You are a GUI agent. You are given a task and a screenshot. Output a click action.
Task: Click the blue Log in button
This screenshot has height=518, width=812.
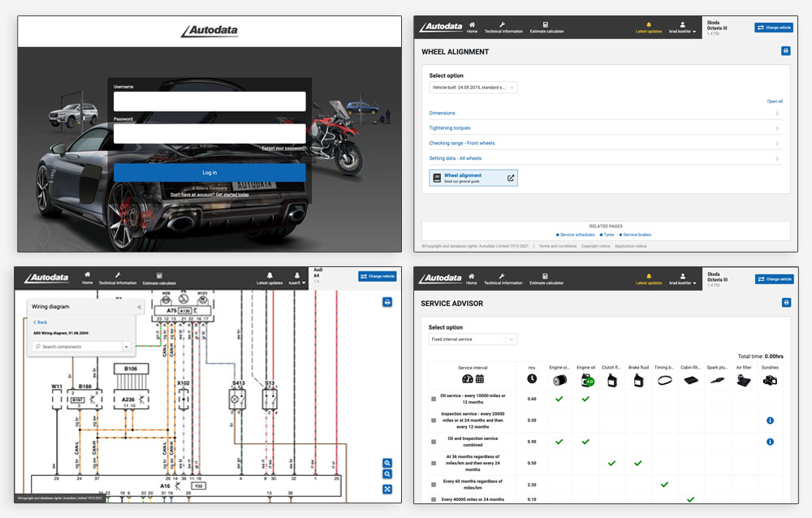tap(209, 172)
